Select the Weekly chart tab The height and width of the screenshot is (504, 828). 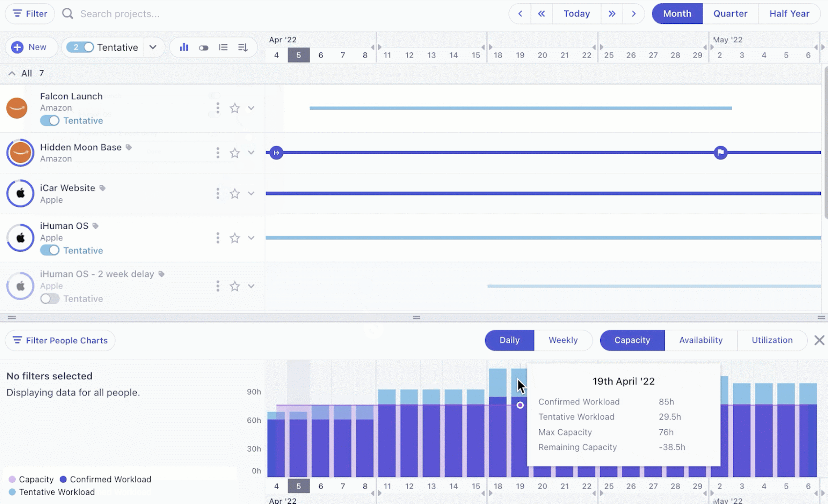(563, 340)
